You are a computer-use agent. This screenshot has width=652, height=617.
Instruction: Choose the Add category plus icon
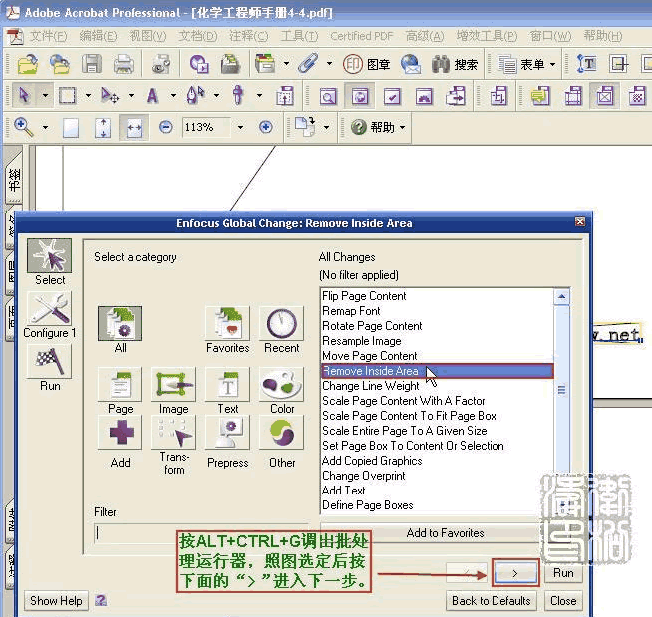point(120,433)
